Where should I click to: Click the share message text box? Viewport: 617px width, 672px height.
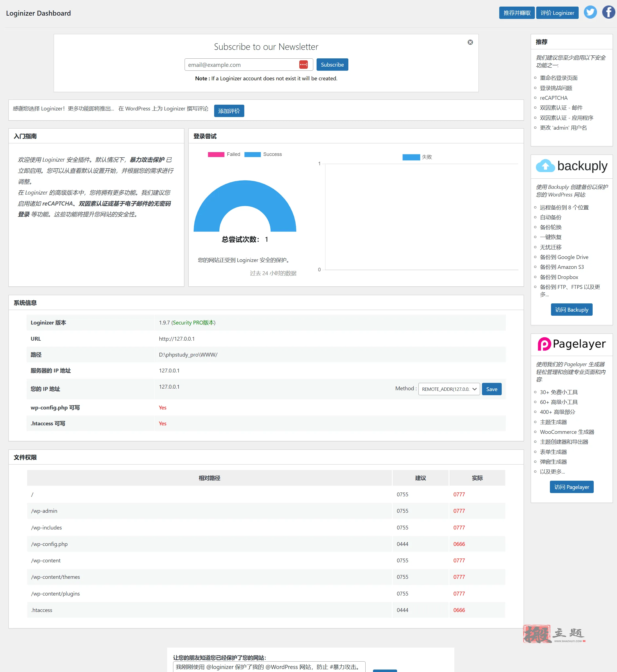coord(269,667)
